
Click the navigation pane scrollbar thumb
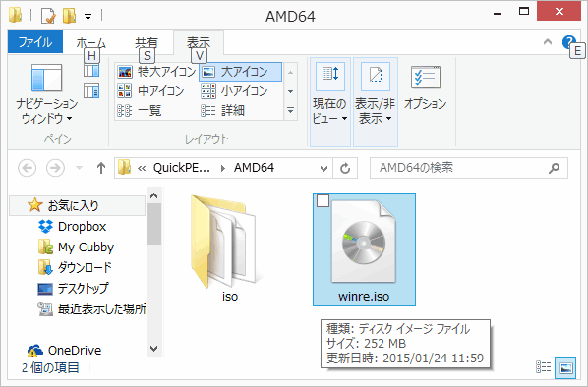[153, 224]
